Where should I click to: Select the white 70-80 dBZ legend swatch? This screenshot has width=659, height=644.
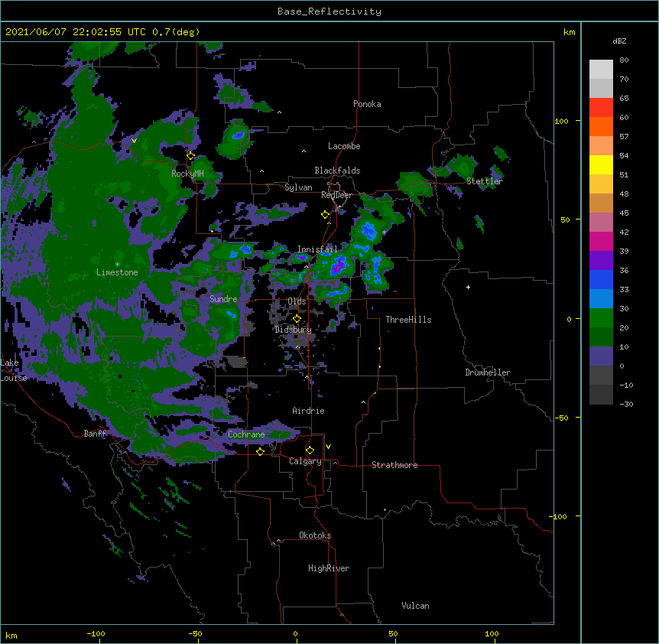601,70
